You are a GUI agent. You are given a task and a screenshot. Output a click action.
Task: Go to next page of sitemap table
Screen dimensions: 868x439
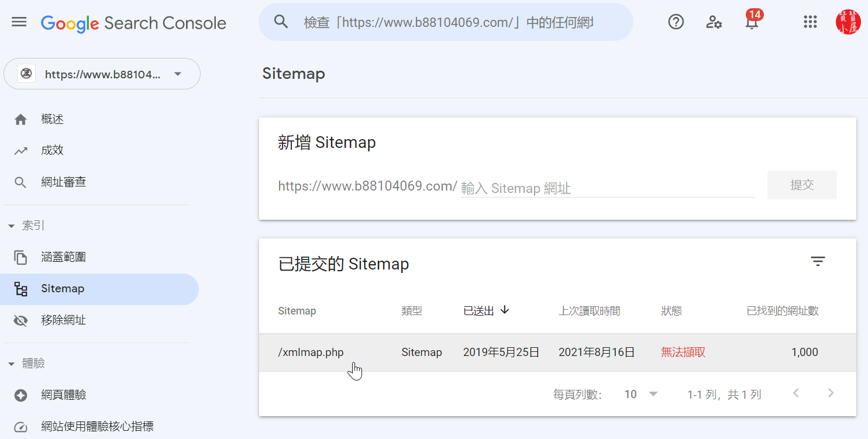(831, 393)
